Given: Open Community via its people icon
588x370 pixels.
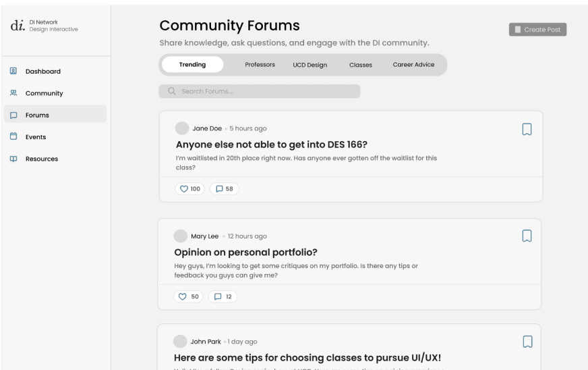Looking at the screenshot, I should point(13,92).
